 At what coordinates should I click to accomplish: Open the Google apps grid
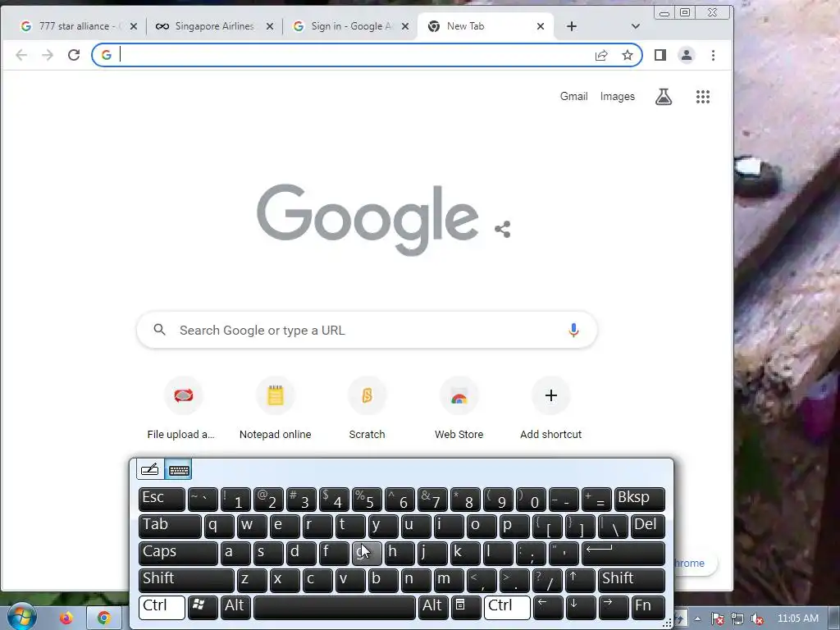click(x=703, y=97)
